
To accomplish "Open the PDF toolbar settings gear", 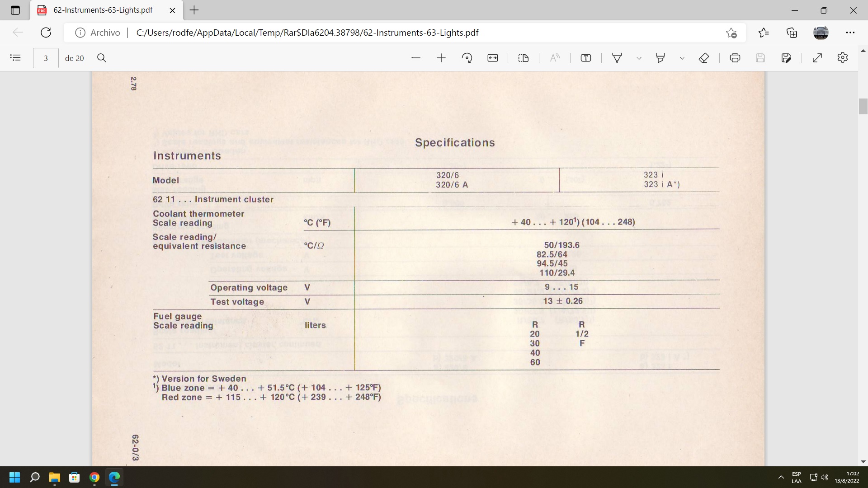I will 842,58.
